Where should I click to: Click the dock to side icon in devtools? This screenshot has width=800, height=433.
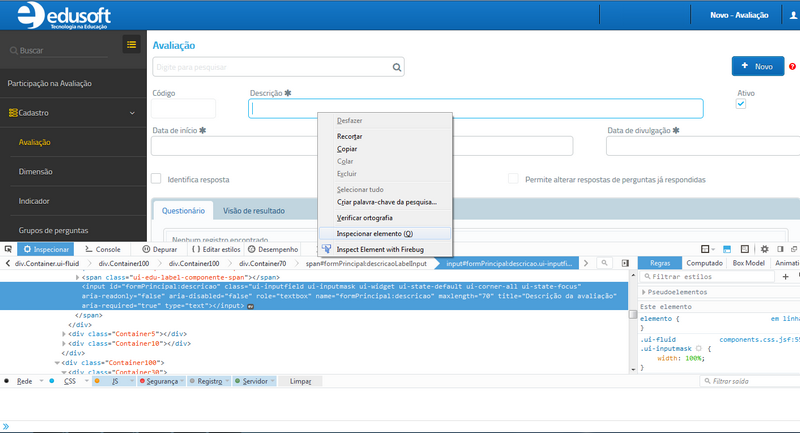pos(780,249)
